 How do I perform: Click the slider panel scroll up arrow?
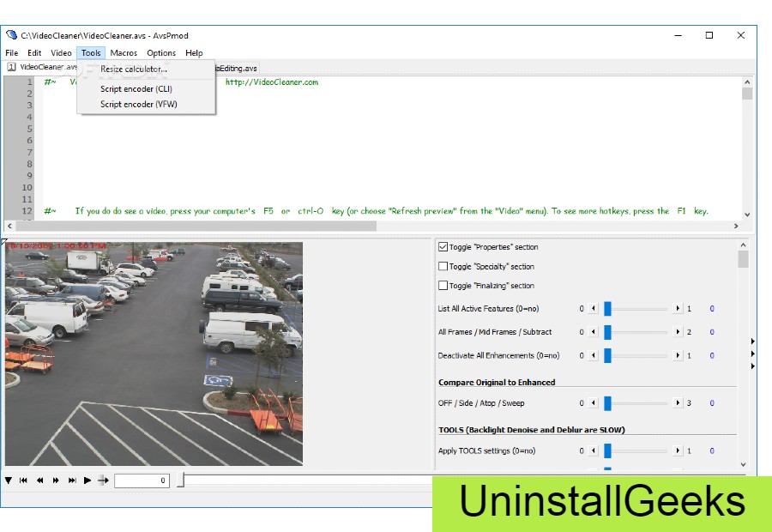(x=744, y=245)
